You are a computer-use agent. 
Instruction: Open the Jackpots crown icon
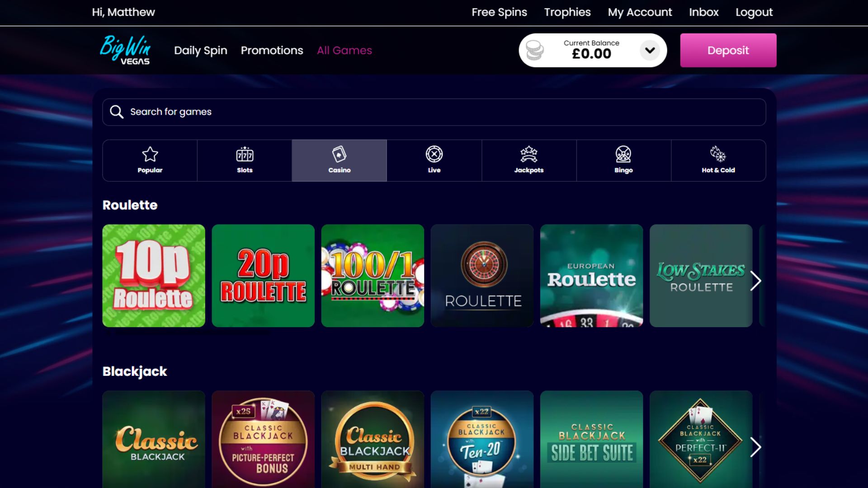(x=528, y=155)
